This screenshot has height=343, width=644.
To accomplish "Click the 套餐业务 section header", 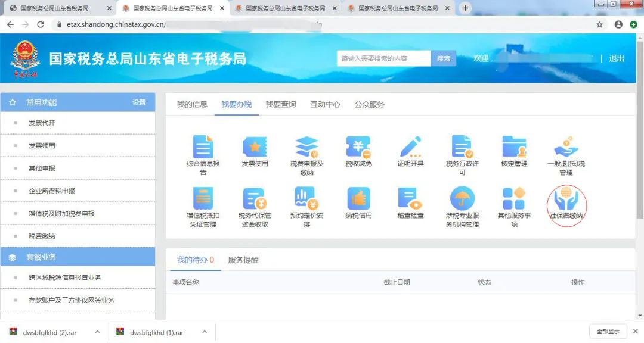I will pyautogui.click(x=78, y=257).
